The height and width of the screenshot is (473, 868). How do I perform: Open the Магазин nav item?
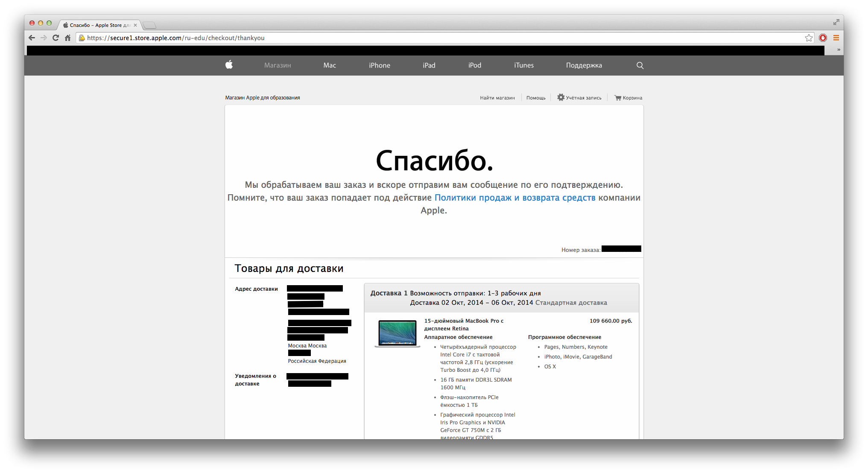278,65
